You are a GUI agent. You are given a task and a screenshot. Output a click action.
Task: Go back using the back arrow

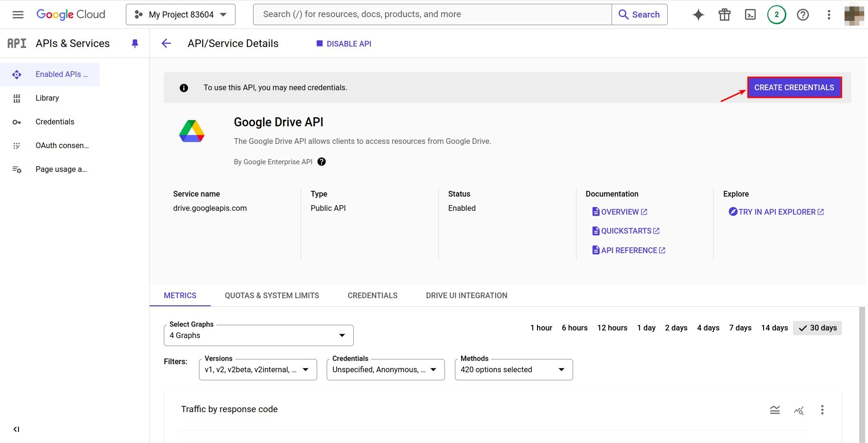[166, 43]
